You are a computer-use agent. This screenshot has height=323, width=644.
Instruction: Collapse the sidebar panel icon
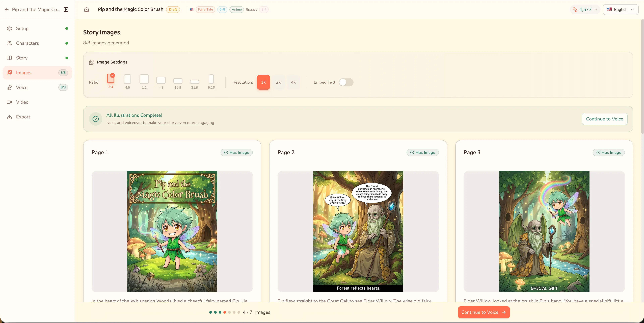tap(66, 10)
